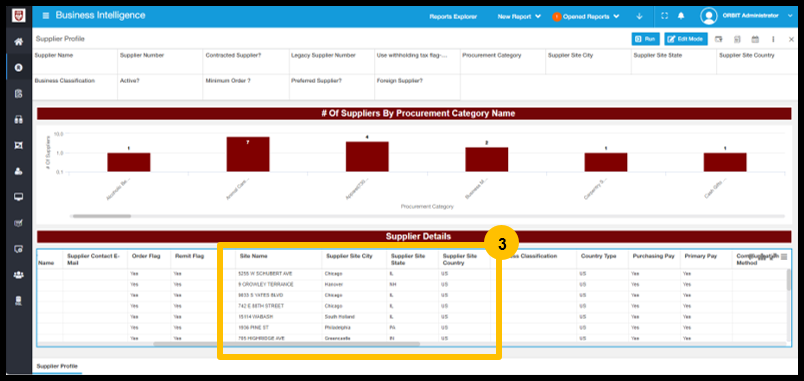Sort by Country Type column header
804x381 pixels.
[x=598, y=256]
